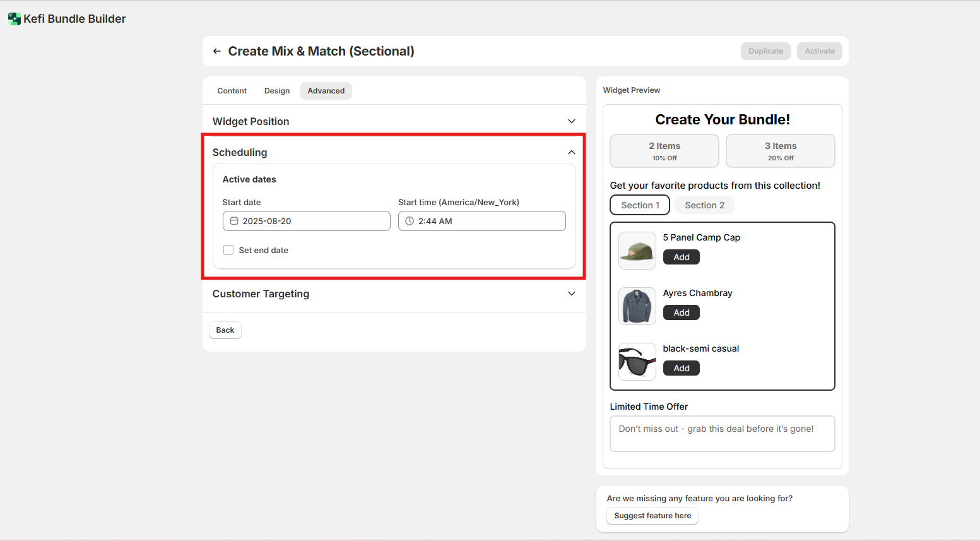Add the 5 Panel Camp Cap to bundle
The height and width of the screenshot is (541, 980).
pos(681,257)
